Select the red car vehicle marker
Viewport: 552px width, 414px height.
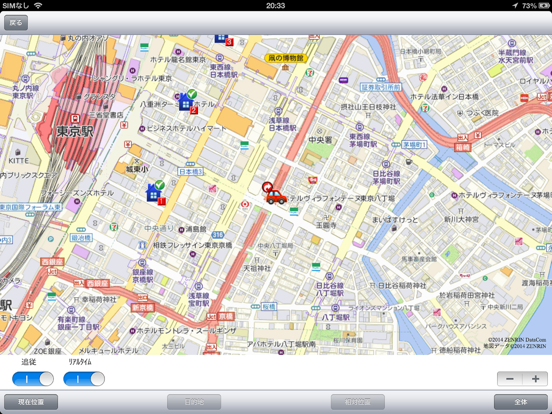276,197
